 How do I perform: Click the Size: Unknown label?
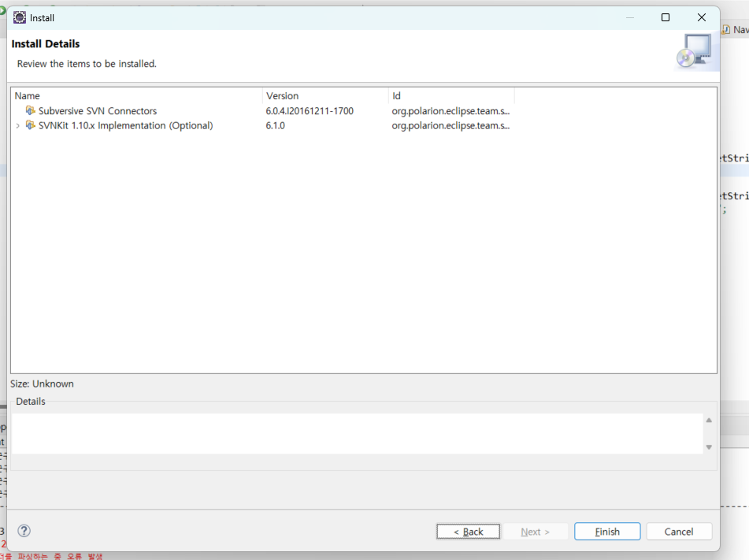[x=42, y=384]
